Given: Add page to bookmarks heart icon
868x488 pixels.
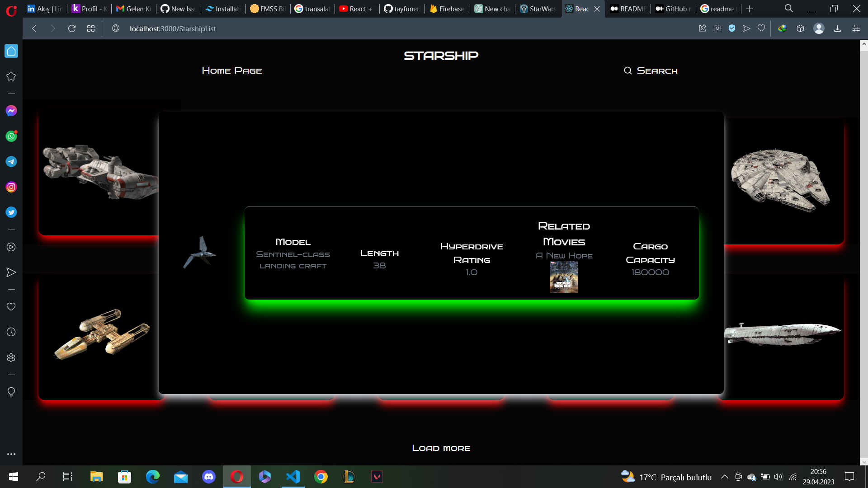Looking at the screenshot, I should [x=761, y=28].
